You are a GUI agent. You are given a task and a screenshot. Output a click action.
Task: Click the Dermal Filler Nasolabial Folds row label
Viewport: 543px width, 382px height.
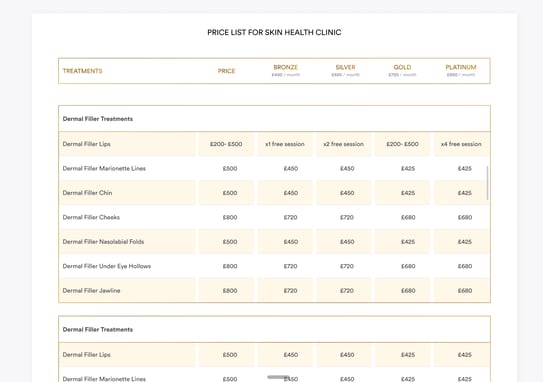[x=103, y=242]
